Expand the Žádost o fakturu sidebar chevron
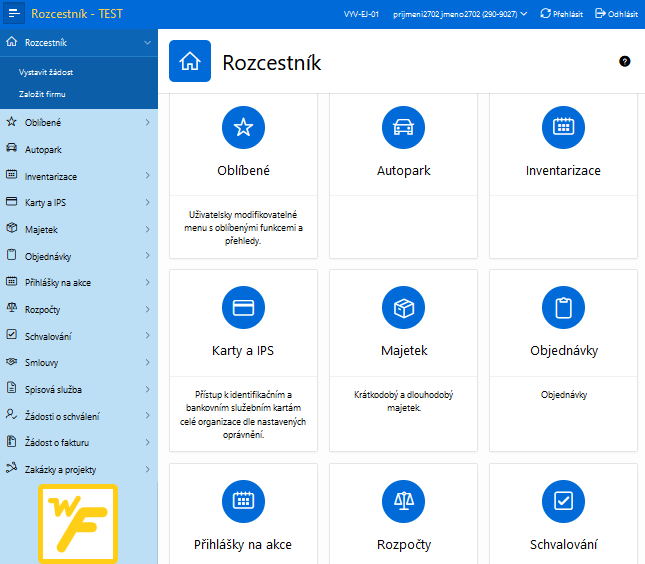Screen dimensions: 645x564 point(148,442)
